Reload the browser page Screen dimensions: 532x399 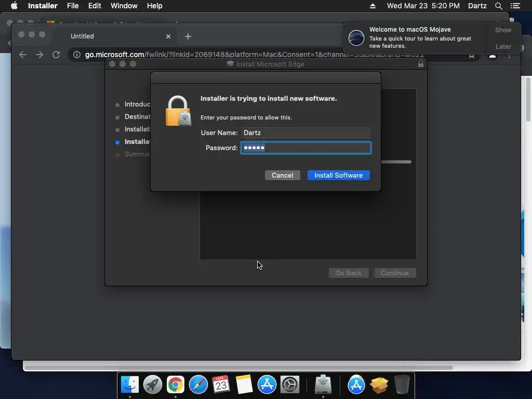56,55
